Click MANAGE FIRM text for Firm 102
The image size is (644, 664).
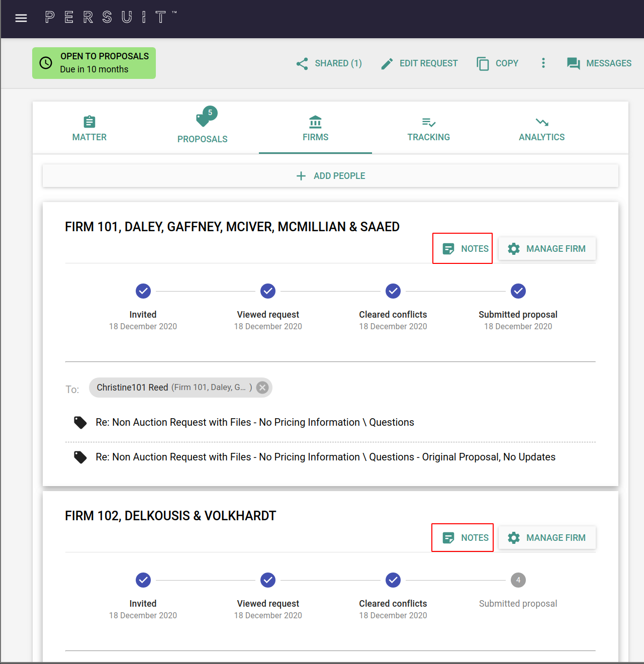click(x=556, y=538)
